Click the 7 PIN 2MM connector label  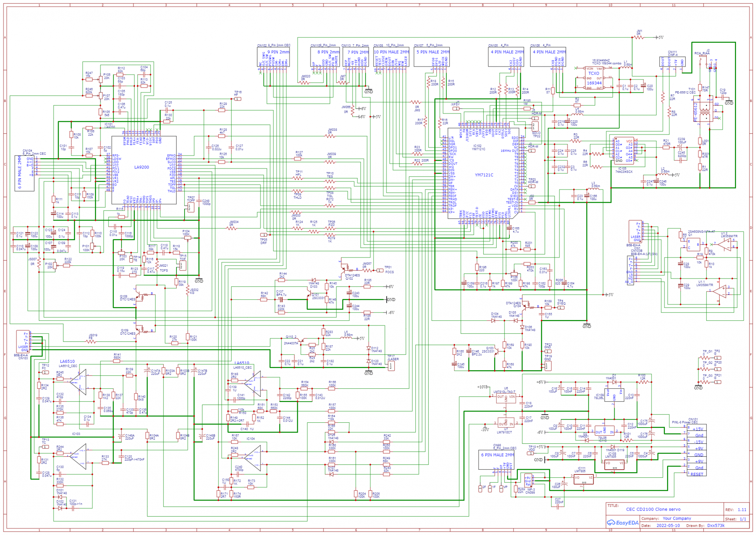click(358, 52)
